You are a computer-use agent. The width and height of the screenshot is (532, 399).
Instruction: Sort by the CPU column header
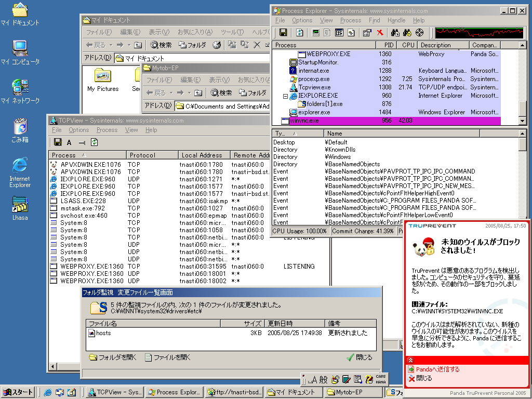pyautogui.click(x=408, y=45)
